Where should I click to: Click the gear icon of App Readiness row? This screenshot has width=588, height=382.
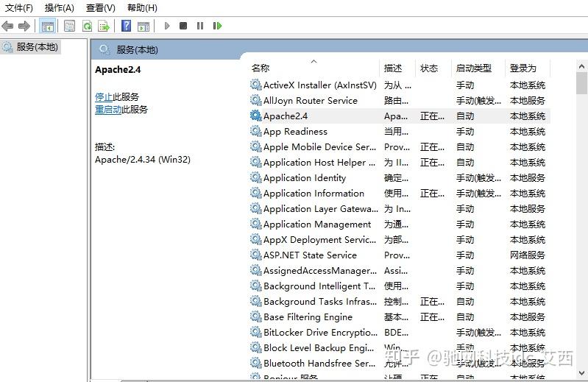[x=256, y=131]
